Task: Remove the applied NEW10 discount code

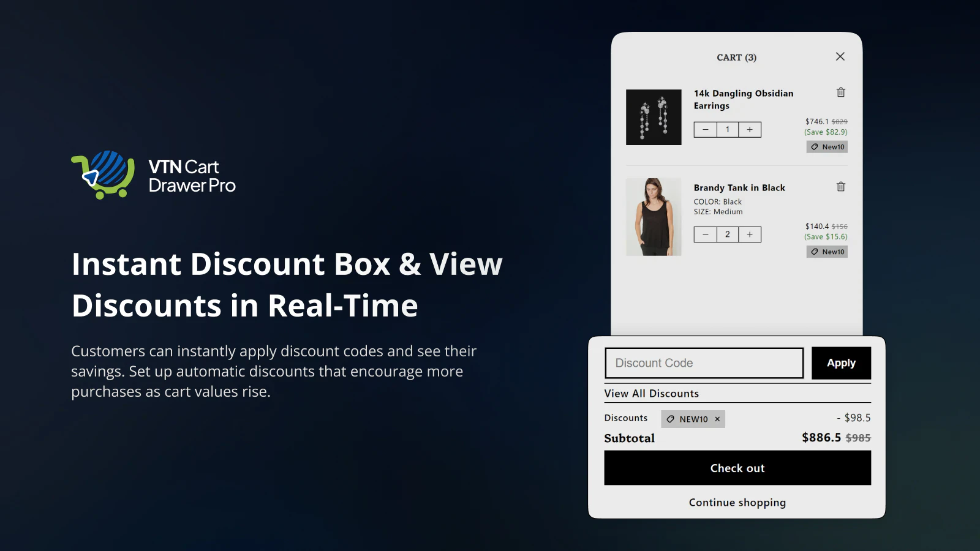Action: 717,419
